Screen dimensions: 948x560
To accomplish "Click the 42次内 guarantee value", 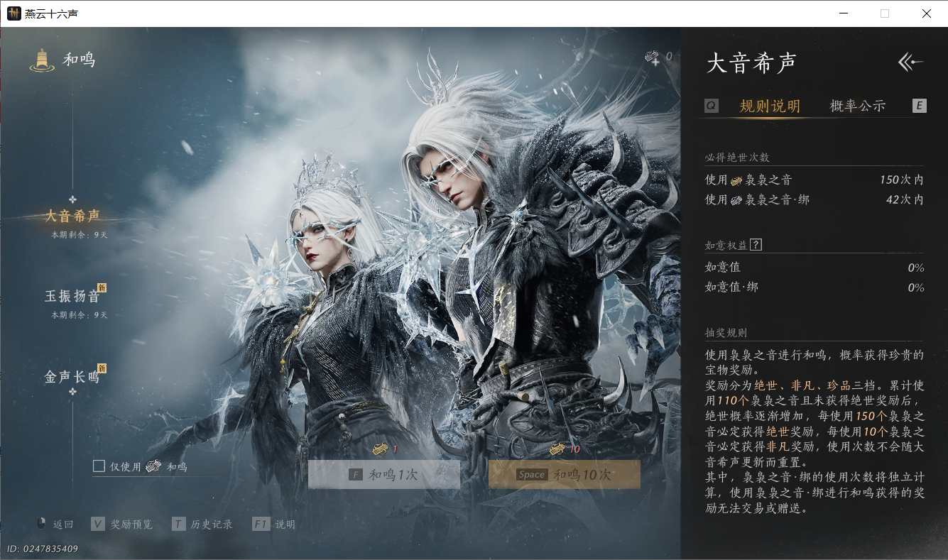I will (x=905, y=200).
